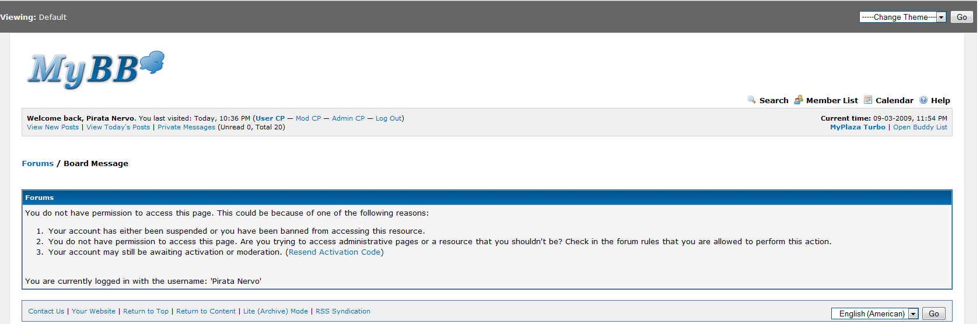Switch to Lite (Archive) Mode
The image size is (980, 324).
point(275,311)
